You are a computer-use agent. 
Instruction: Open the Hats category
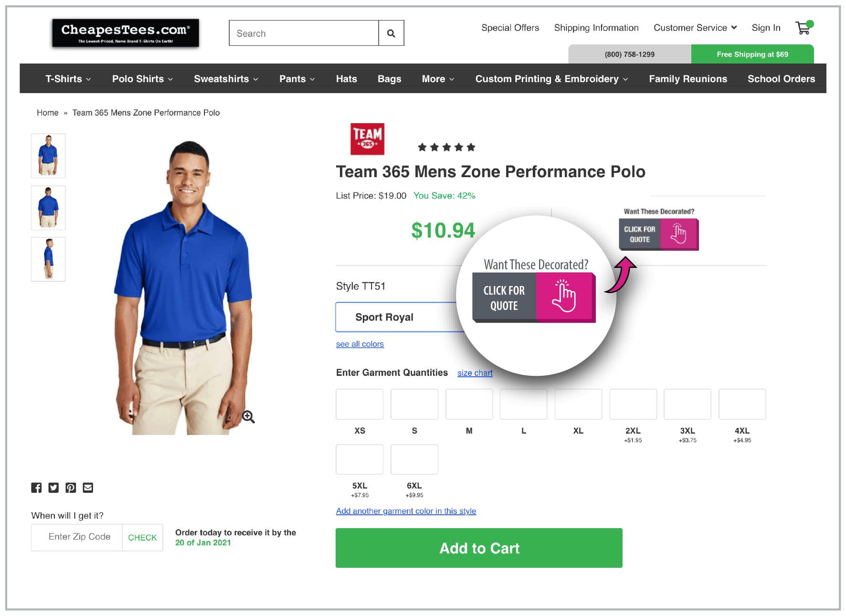347,79
